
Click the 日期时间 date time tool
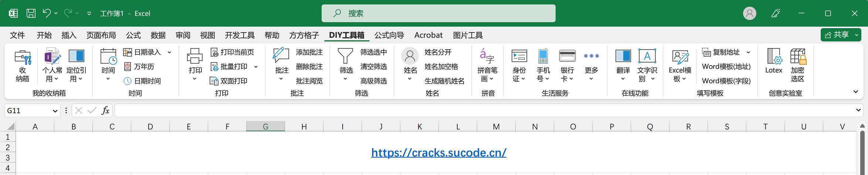point(142,81)
